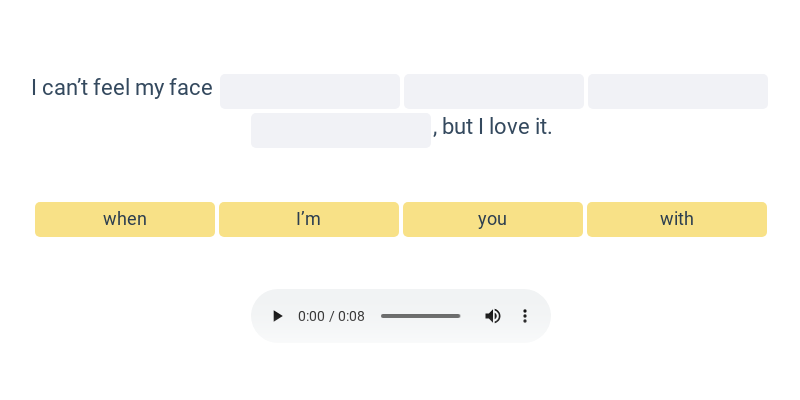Open the audio player three-dot options menu
800x400 pixels.
point(525,316)
